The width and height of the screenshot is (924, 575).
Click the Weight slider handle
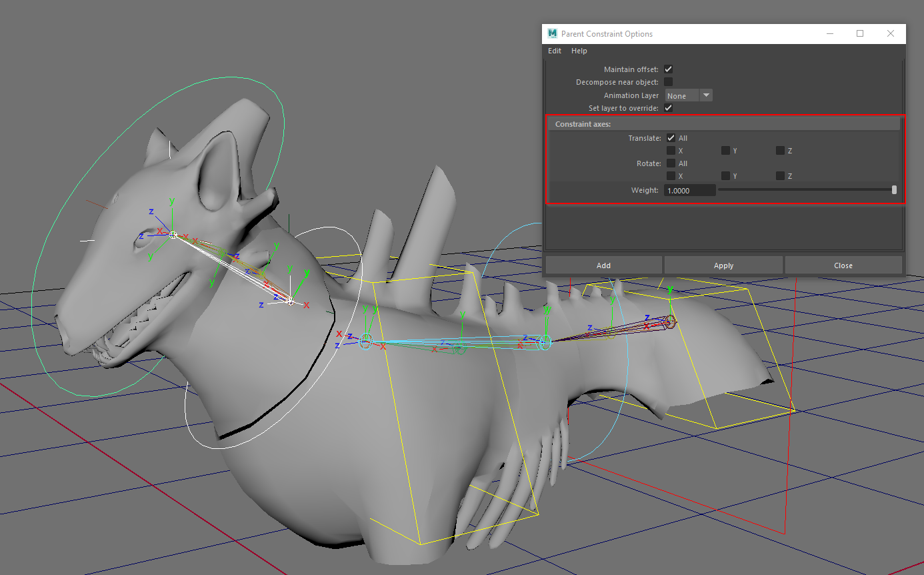point(894,190)
